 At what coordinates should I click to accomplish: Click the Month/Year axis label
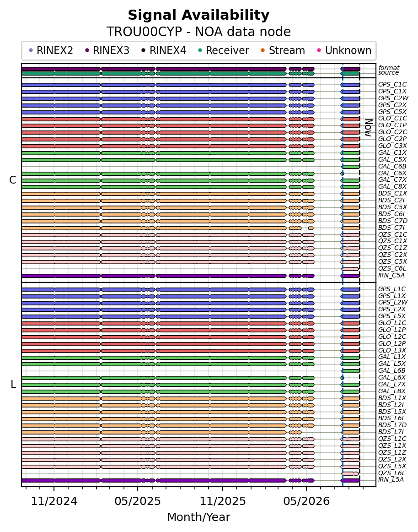pyautogui.click(x=198, y=517)
